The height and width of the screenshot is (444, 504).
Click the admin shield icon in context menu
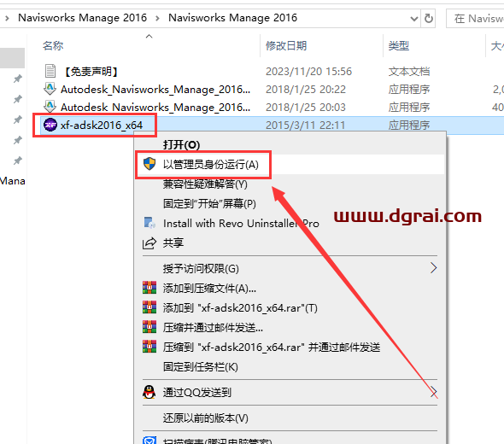point(149,164)
